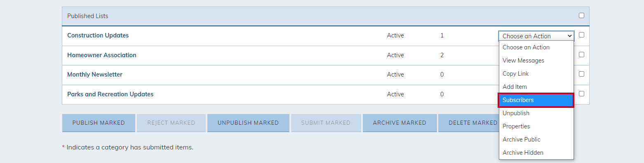Check the Published Lists header checkbox
The height and width of the screenshot is (163, 644).
pos(581,16)
